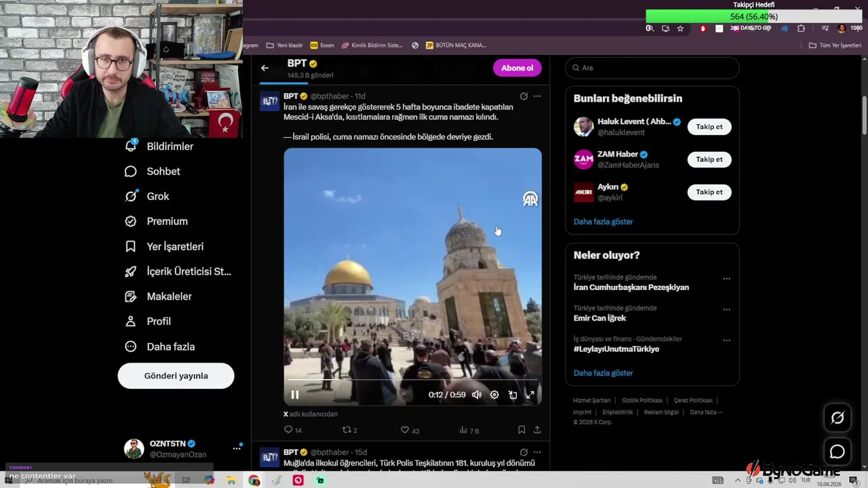Show hidden system tray icons
The width and height of the screenshot is (868, 488).
(738, 481)
